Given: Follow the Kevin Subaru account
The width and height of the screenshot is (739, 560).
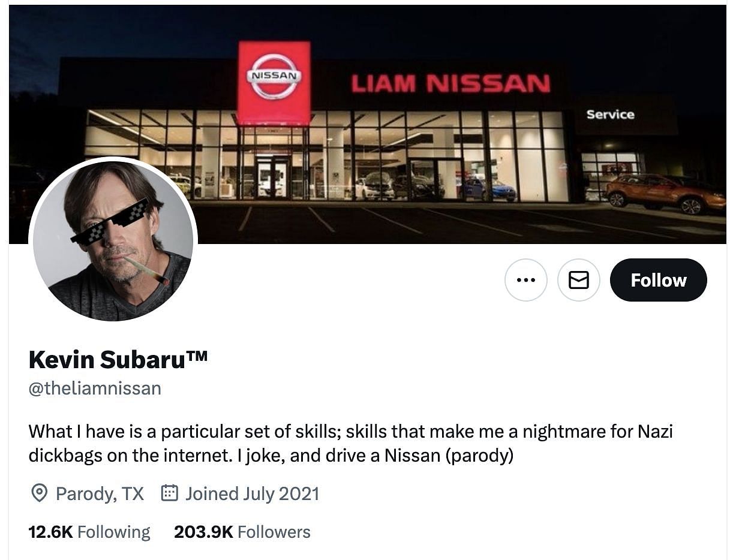Looking at the screenshot, I should pos(658,280).
